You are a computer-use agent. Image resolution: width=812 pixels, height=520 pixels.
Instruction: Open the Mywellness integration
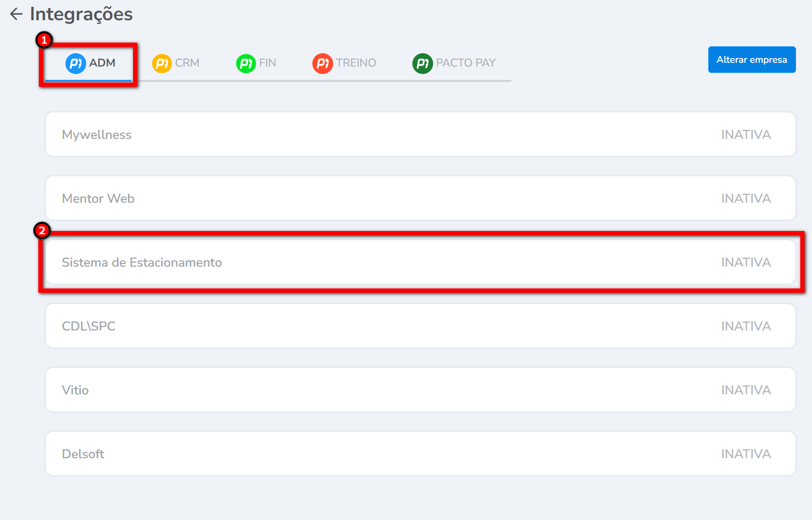97,135
